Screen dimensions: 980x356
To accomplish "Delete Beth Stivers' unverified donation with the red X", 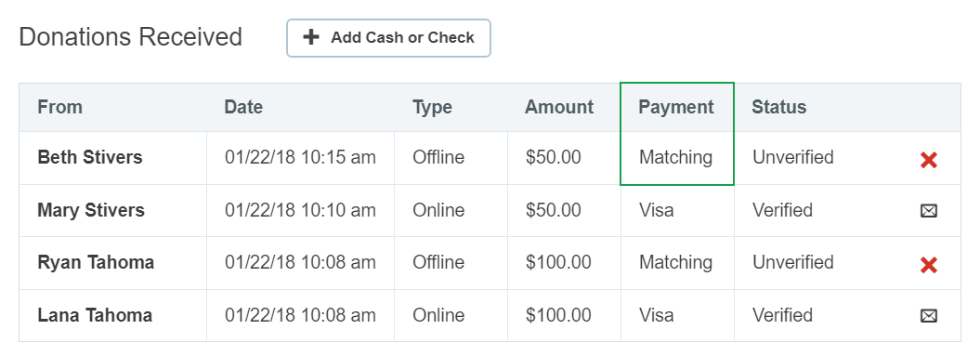I will pyautogui.click(x=929, y=160).
